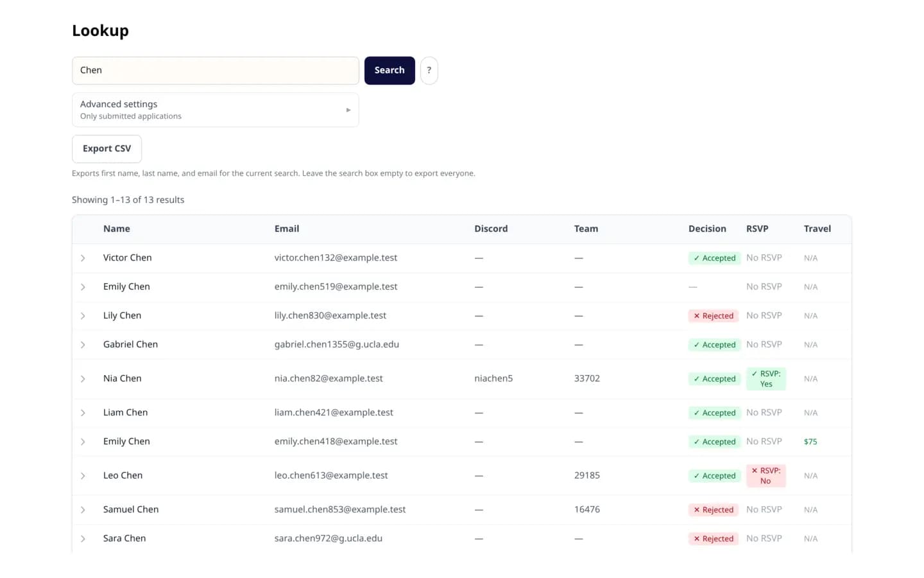
Task: Click the $75 travel amount
Action: click(810, 442)
